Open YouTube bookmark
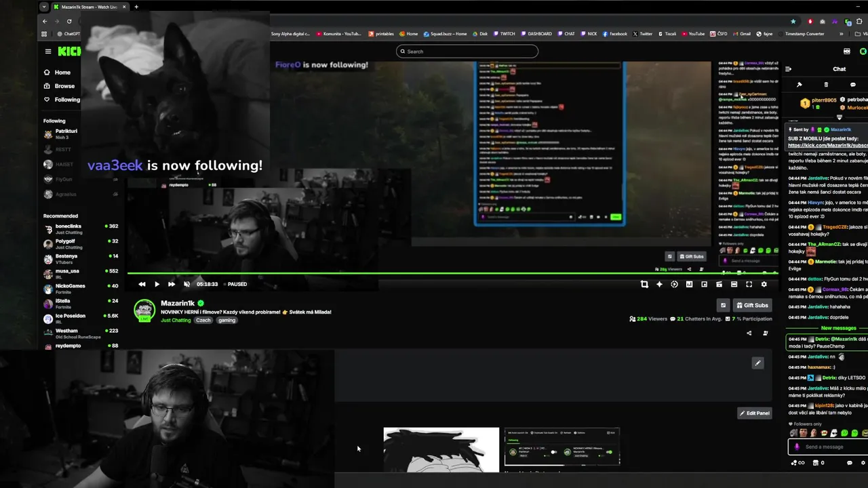This screenshot has height=488, width=868. (x=693, y=34)
